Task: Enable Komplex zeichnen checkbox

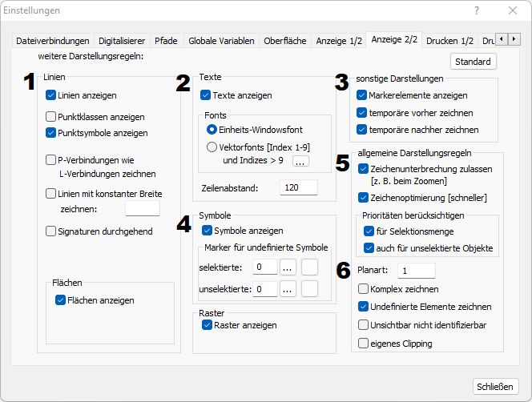Action: click(x=364, y=289)
